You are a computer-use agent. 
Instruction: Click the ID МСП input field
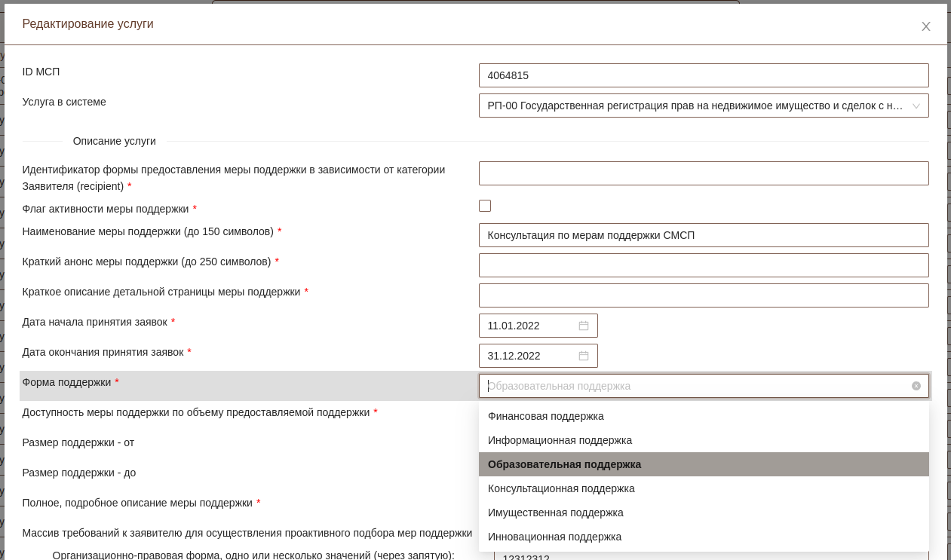point(703,75)
